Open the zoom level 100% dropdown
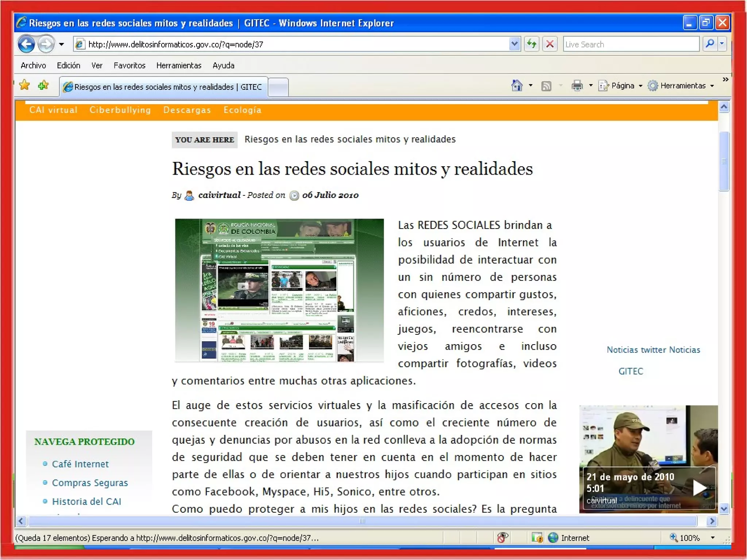Viewport: 747px width, 560px height. [x=712, y=538]
